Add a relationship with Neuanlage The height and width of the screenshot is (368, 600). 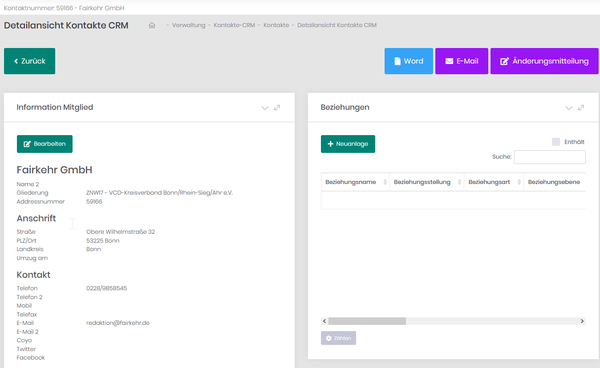click(x=348, y=144)
